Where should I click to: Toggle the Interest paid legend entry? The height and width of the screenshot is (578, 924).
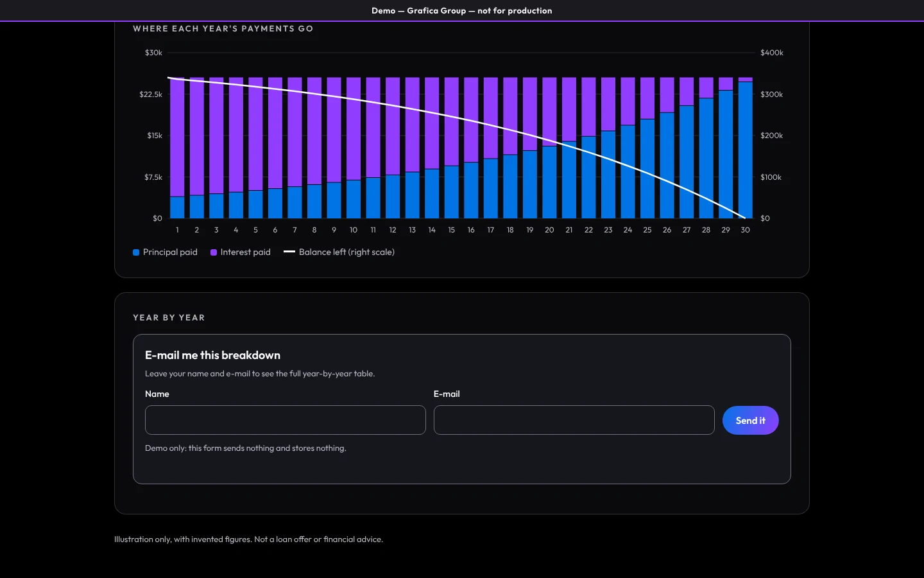coord(241,252)
